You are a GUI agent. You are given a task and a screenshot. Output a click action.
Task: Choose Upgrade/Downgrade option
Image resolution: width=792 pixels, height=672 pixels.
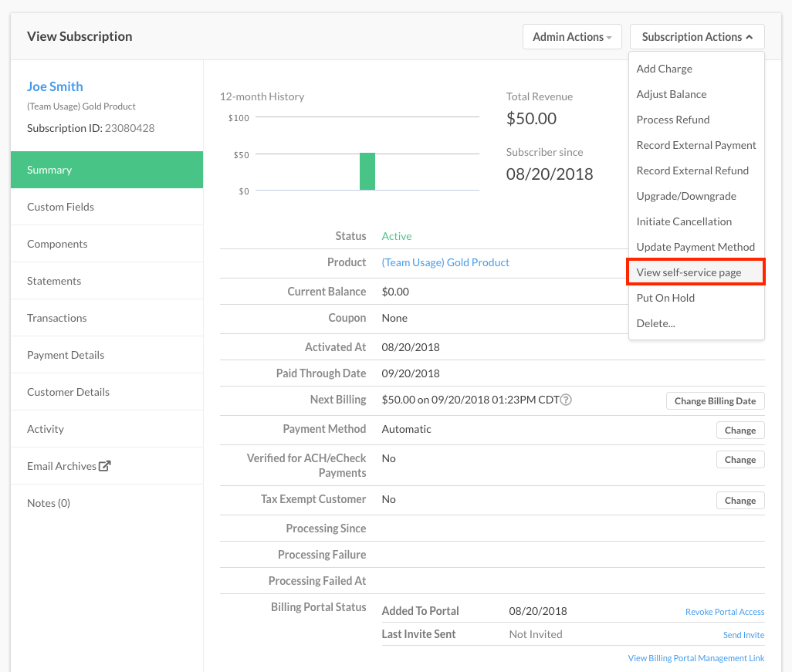(x=696, y=196)
